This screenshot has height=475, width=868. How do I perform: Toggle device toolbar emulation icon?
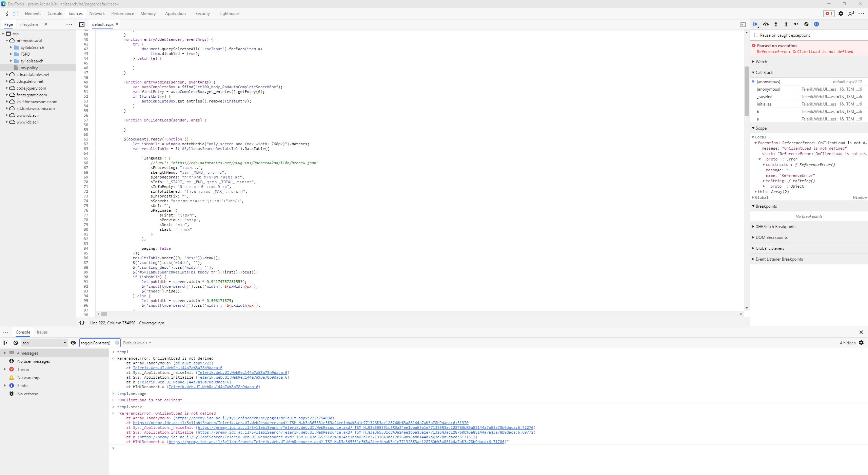(x=15, y=14)
